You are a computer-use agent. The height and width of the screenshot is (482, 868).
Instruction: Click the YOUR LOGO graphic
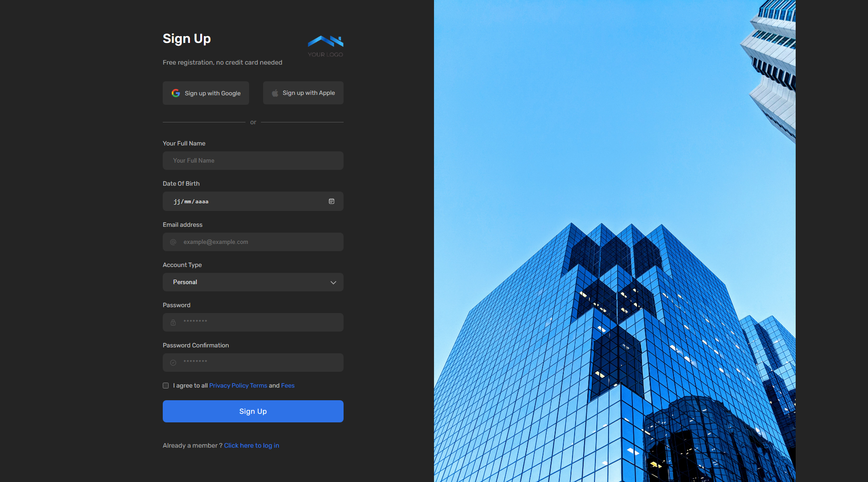click(325, 45)
